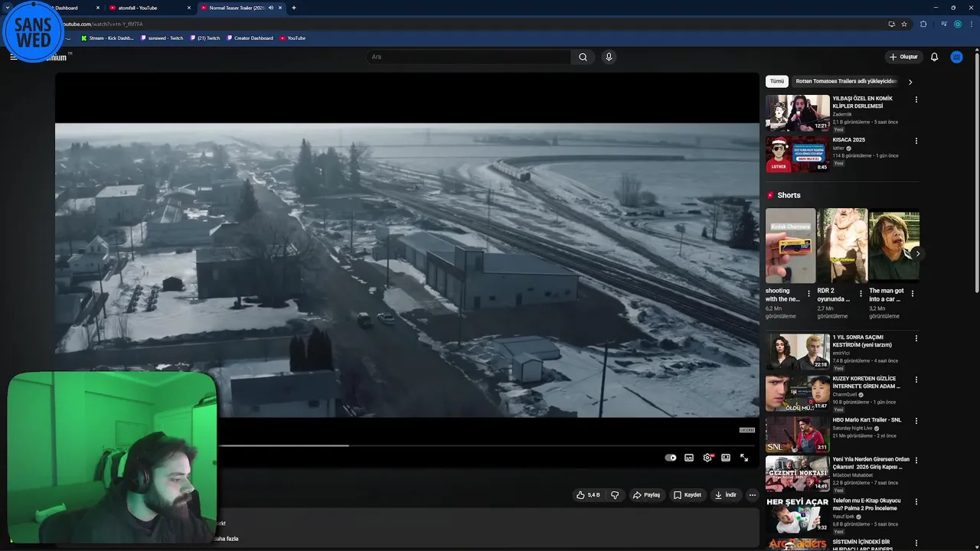Open options for Yeni Yıla Nerden Girersen video

coord(916,461)
